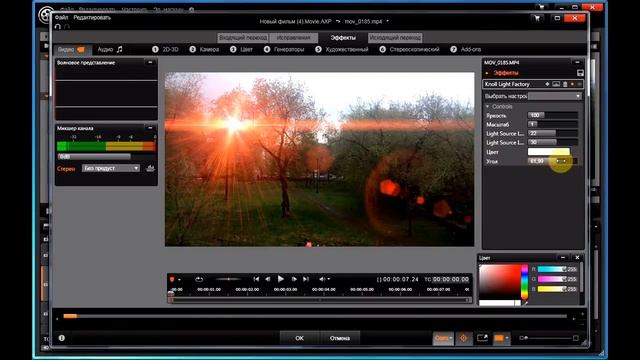Minimize the Цвет color picker panel

click(563, 258)
